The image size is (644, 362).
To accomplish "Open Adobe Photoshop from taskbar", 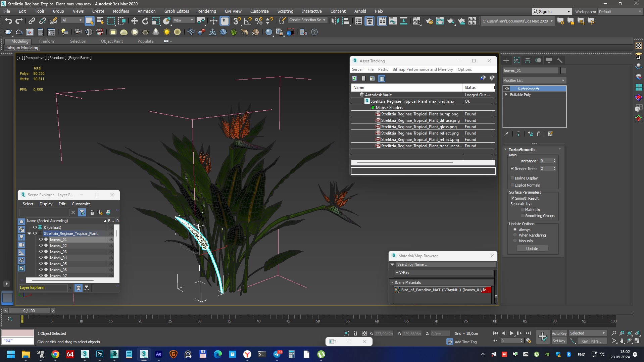I will click(x=100, y=354).
